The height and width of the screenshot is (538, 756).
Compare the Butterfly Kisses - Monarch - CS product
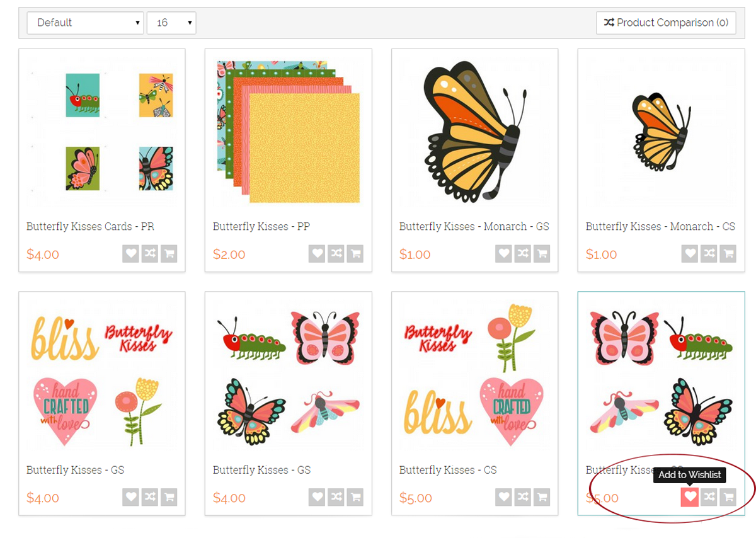point(709,254)
